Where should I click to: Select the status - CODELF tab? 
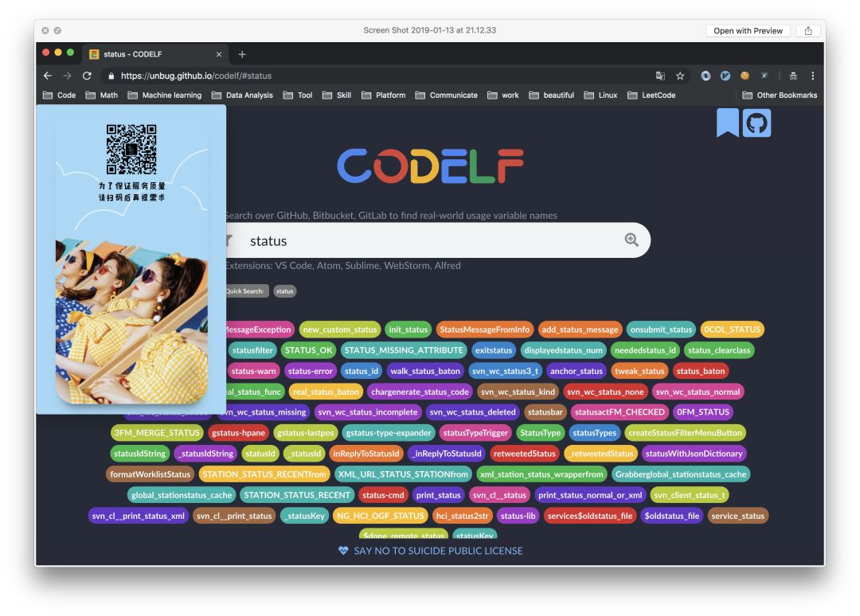click(x=155, y=54)
